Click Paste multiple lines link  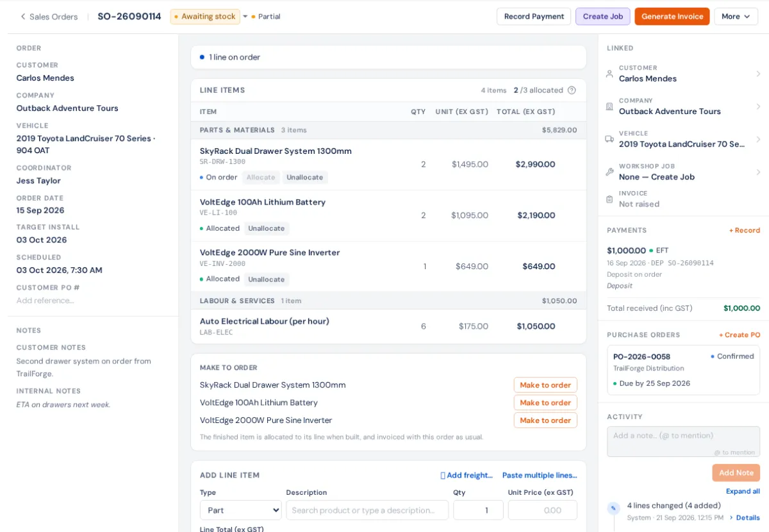(540, 476)
